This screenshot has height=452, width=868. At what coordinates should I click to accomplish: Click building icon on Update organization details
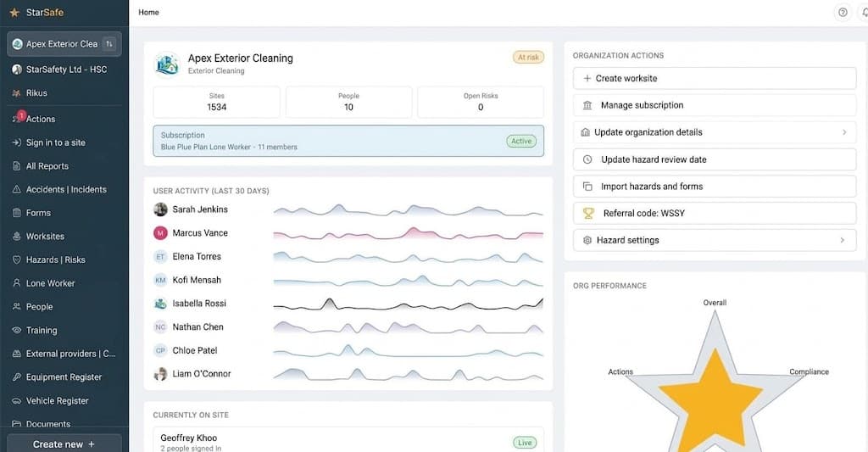point(585,132)
